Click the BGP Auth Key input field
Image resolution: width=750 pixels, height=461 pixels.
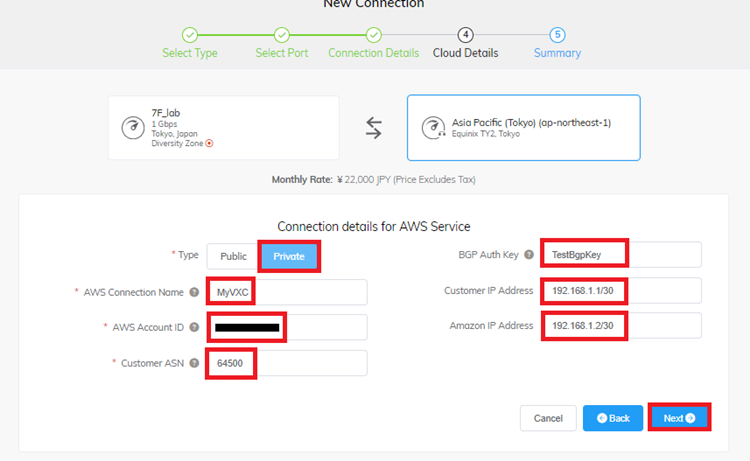click(621, 255)
